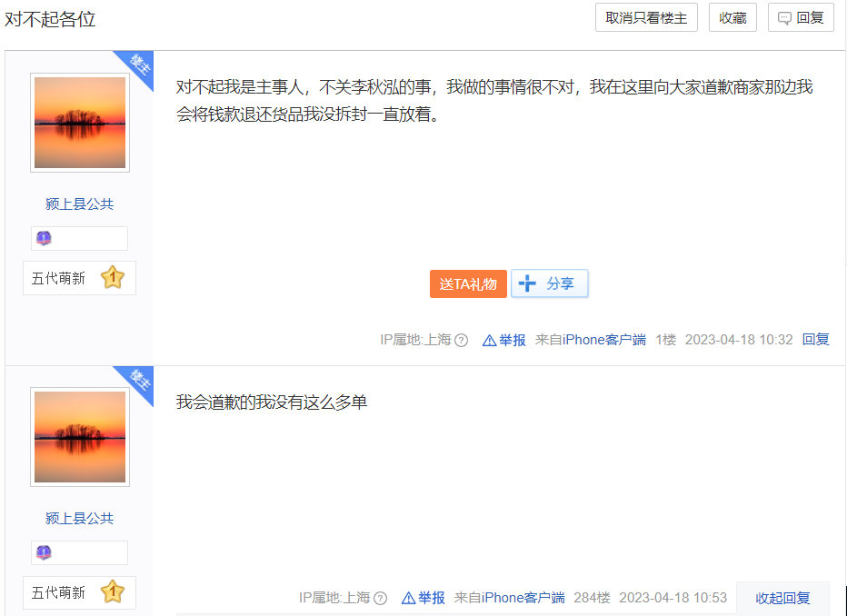Click the 回复 button at top right
The width and height of the screenshot is (847, 616).
tap(801, 17)
